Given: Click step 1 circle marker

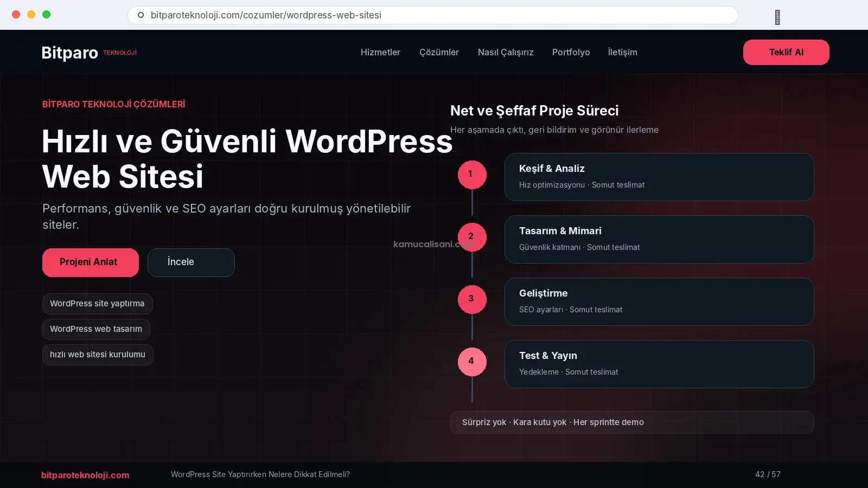Looking at the screenshot, I should [472, 175].
